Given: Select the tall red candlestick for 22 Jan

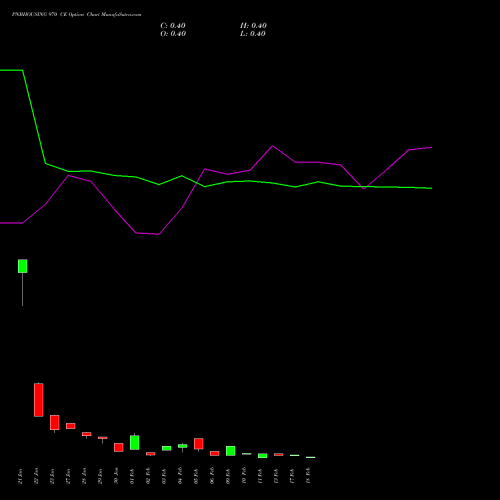Looking at the screenshot, I should pyautogui.click(x=39, y=400).
